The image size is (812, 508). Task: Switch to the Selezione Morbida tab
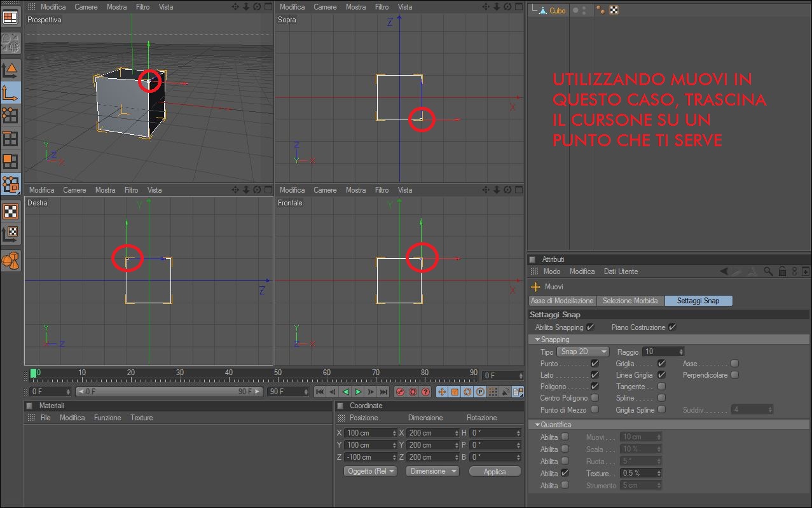[x=631, y=301]
